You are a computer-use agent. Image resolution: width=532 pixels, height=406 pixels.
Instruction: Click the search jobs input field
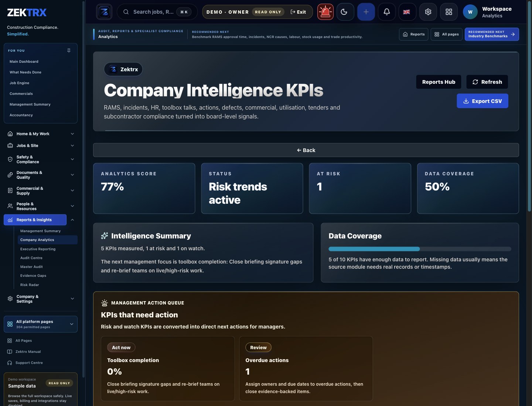(157, 12)
